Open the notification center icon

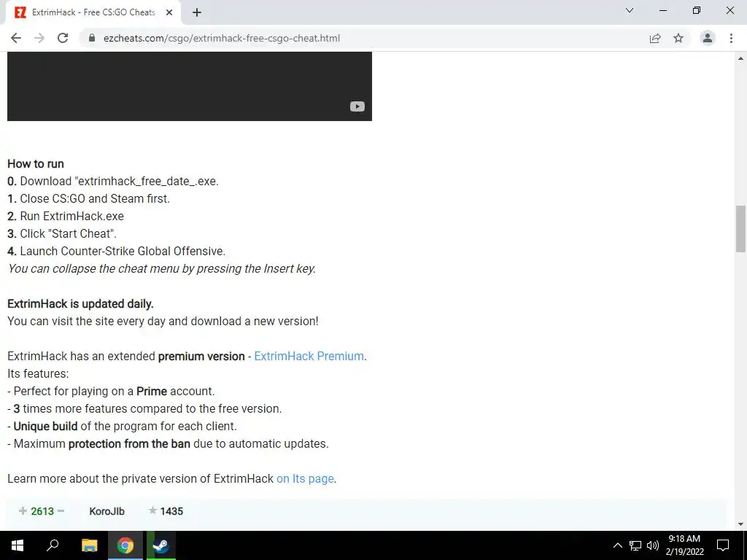[x=723, y=545]
